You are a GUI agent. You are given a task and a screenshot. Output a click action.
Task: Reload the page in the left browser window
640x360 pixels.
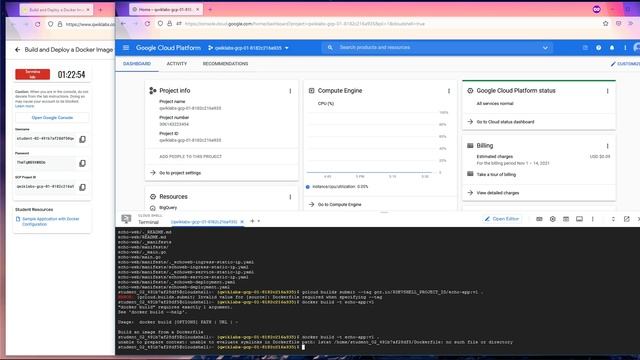pyautogui.click(x=37, y=24)
